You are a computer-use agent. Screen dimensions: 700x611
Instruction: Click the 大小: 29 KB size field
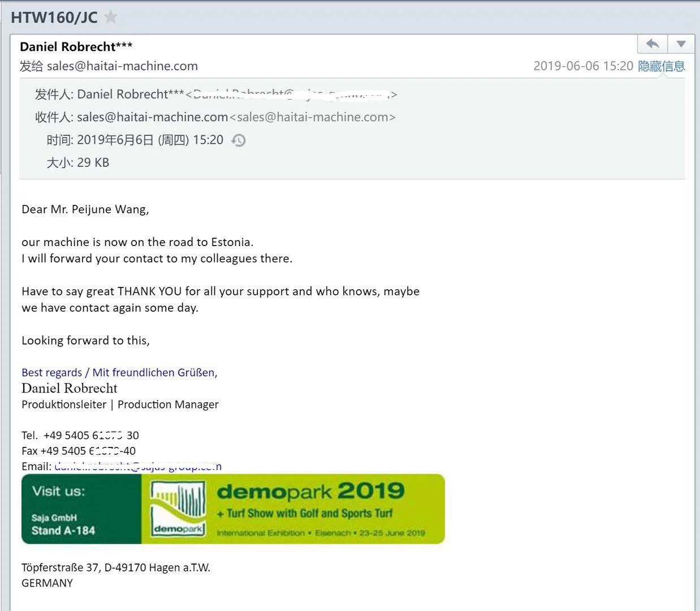click(77, 163)
